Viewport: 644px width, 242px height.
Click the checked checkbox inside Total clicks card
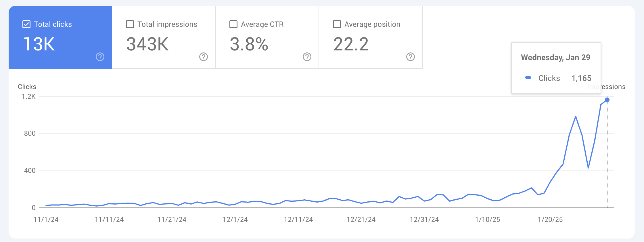coord(26,24)
